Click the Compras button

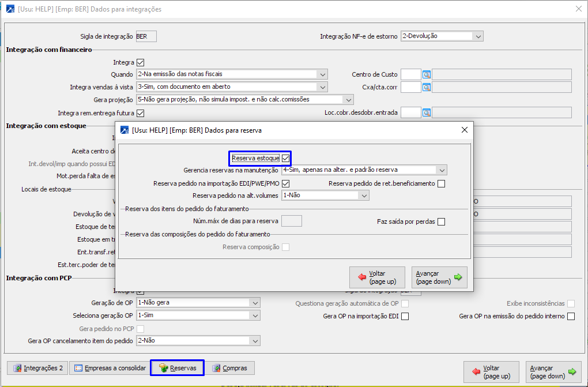pyautogui.click(x=230, y=368)
